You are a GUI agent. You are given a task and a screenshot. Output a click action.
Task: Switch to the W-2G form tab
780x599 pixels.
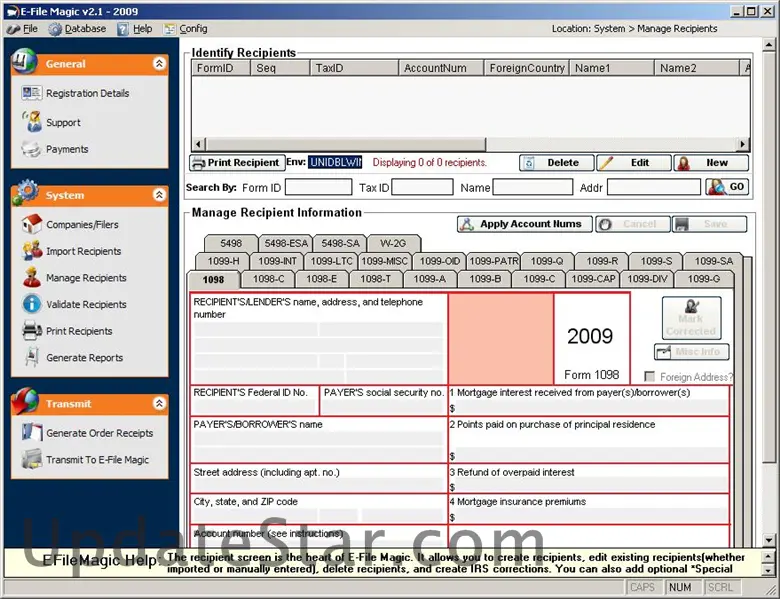click(x=393, y=243)
